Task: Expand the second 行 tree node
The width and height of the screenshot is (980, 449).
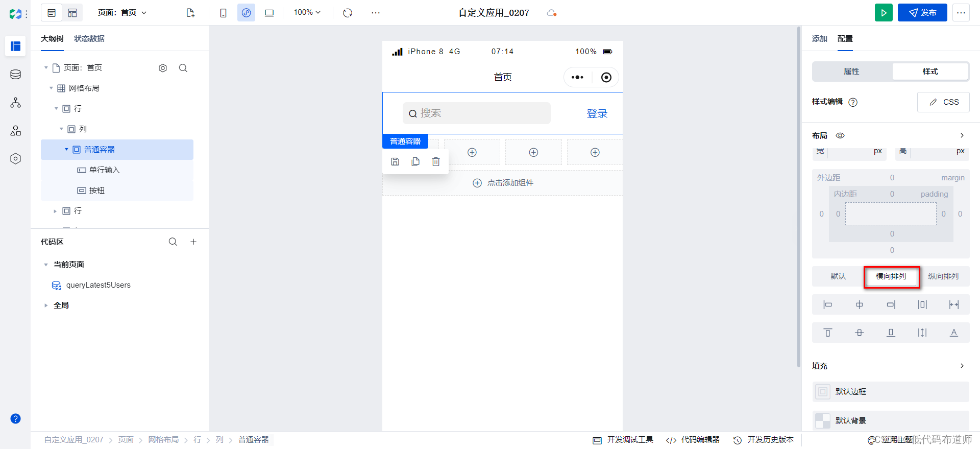Action: (55, 211)
